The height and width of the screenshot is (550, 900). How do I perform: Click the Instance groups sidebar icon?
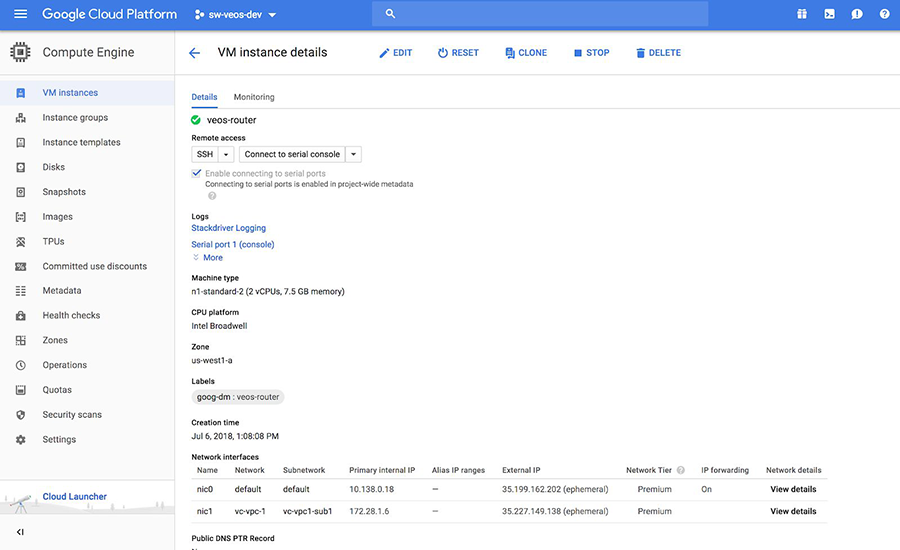[x=21, y=118]
